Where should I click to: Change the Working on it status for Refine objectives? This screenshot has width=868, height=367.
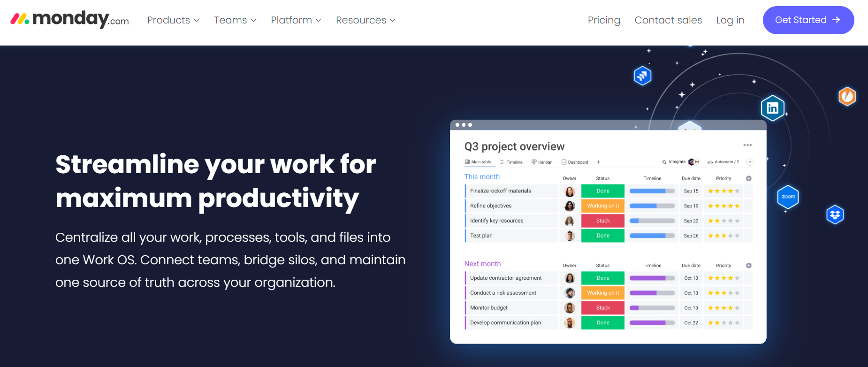coord(603,206)
